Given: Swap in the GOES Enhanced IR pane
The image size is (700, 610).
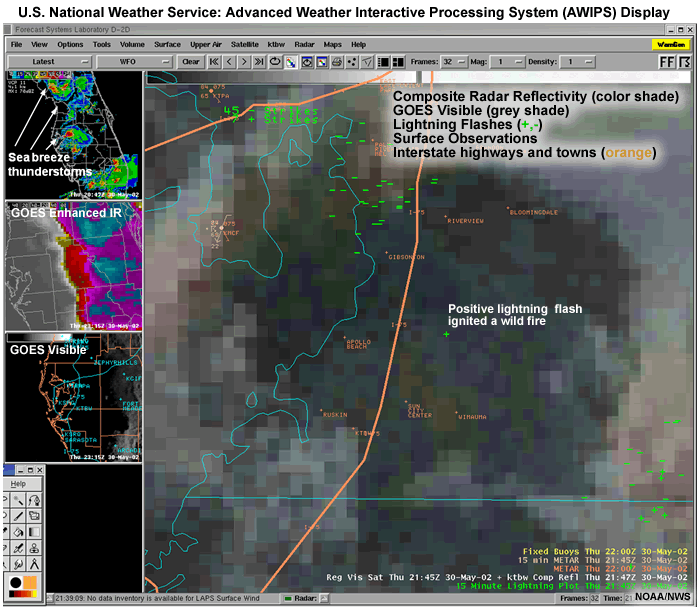Looking at the screenshot, I should [x=74, y=266].
